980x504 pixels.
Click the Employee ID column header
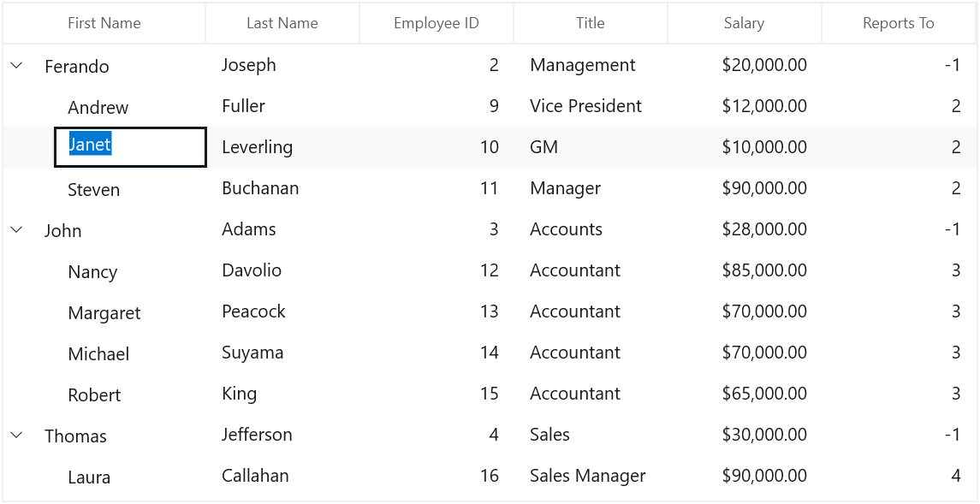[437, 23]
